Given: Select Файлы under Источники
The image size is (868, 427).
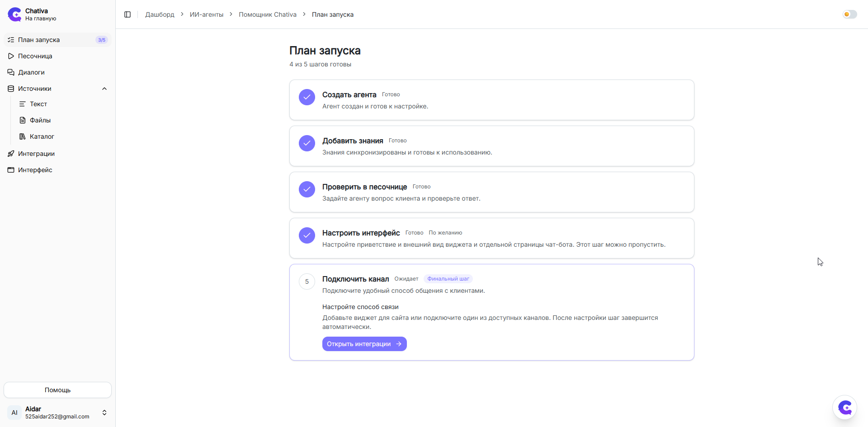Looking at the screenshot, I should click(x=63, y=120).
